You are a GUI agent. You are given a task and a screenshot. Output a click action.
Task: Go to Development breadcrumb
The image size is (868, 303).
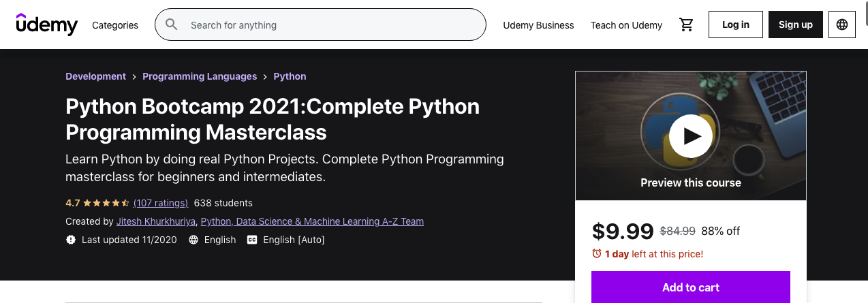tap(95, 76)
